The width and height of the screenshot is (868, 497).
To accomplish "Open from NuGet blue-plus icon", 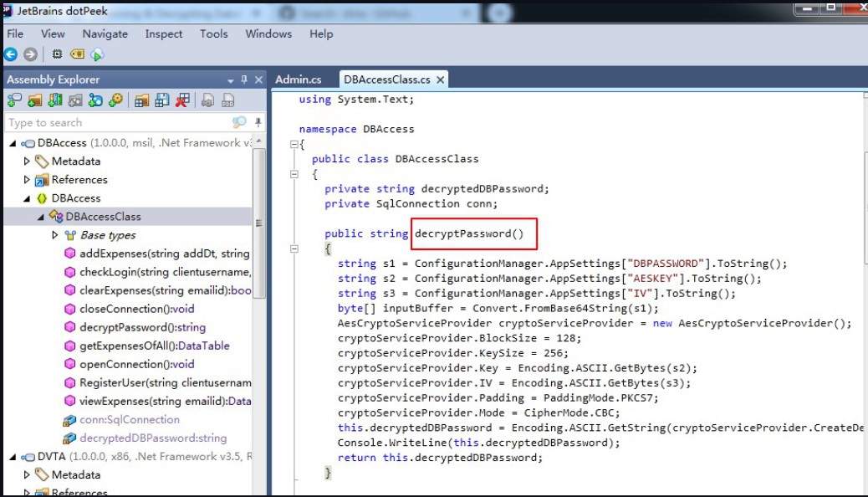I will 95,100.
